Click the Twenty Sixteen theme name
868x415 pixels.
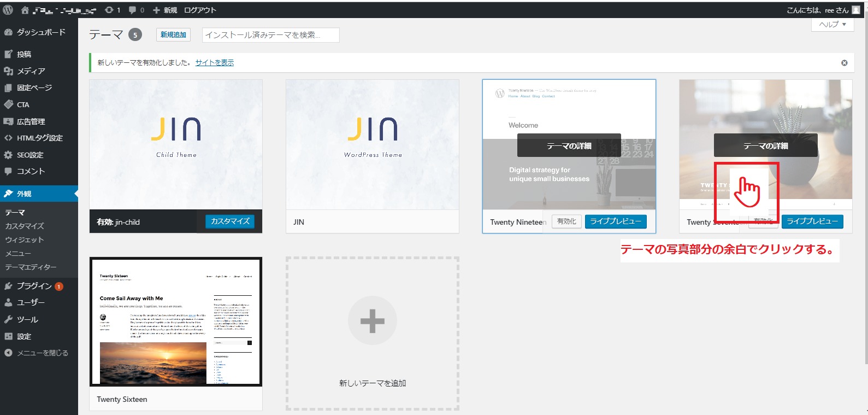(x=122, y=400)
